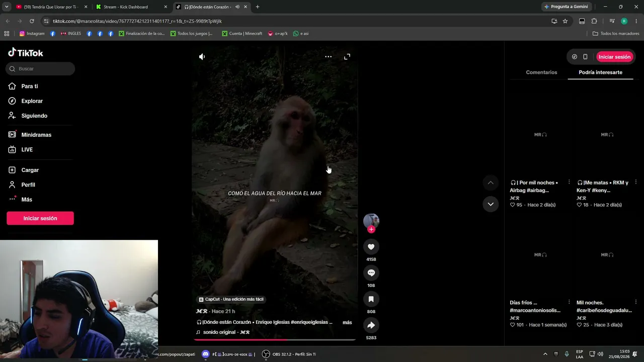Focus the Buscar search field
The image size is (644, 362).
(40, 69)
